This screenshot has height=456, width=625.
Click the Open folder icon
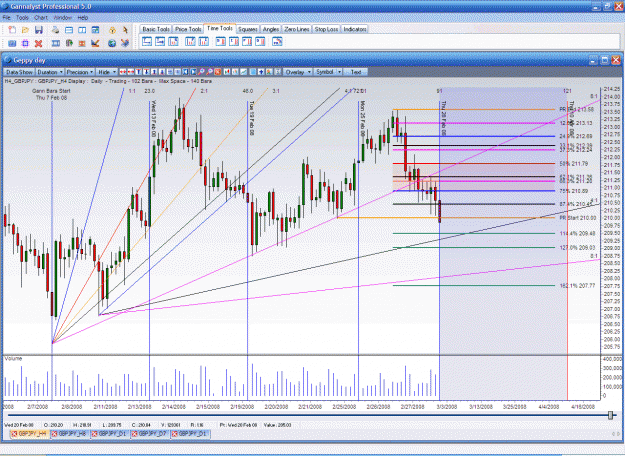click(26, 30)
